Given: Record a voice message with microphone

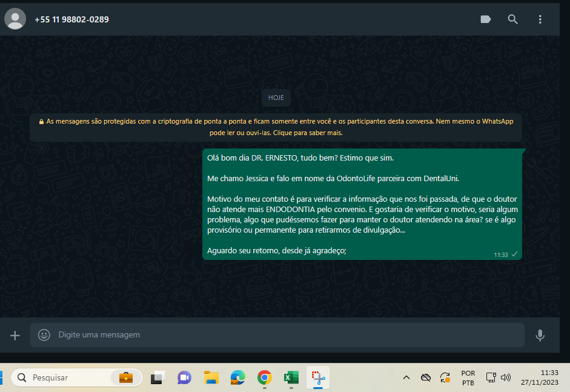Looking at the screenshot, I should click(x=540, y=335).
